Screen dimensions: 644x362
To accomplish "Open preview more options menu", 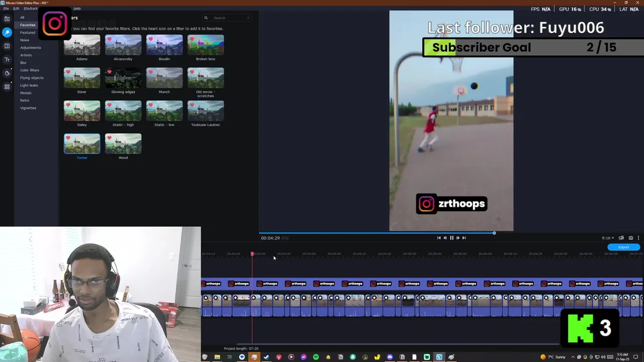I will tap(638, 238).
